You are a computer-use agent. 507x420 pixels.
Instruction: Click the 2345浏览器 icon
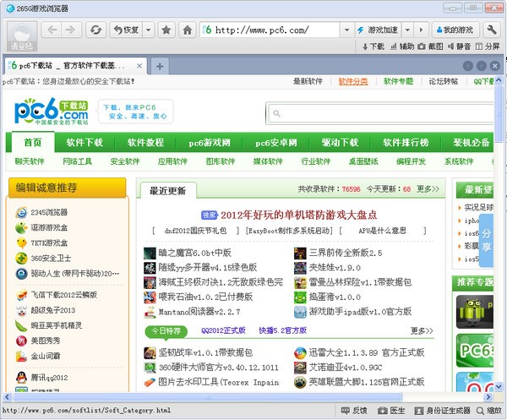[21, 212]
